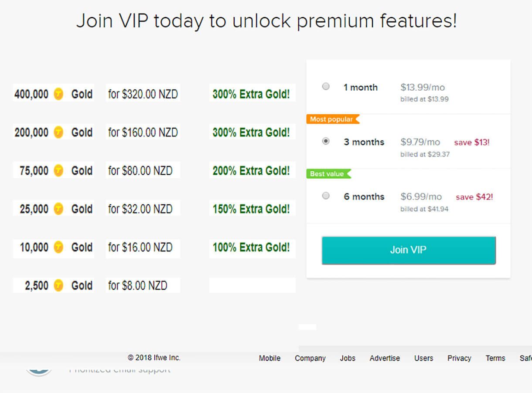Pick the $320.00 NZD gold package price
532x393 pixels.
[143, 94]
